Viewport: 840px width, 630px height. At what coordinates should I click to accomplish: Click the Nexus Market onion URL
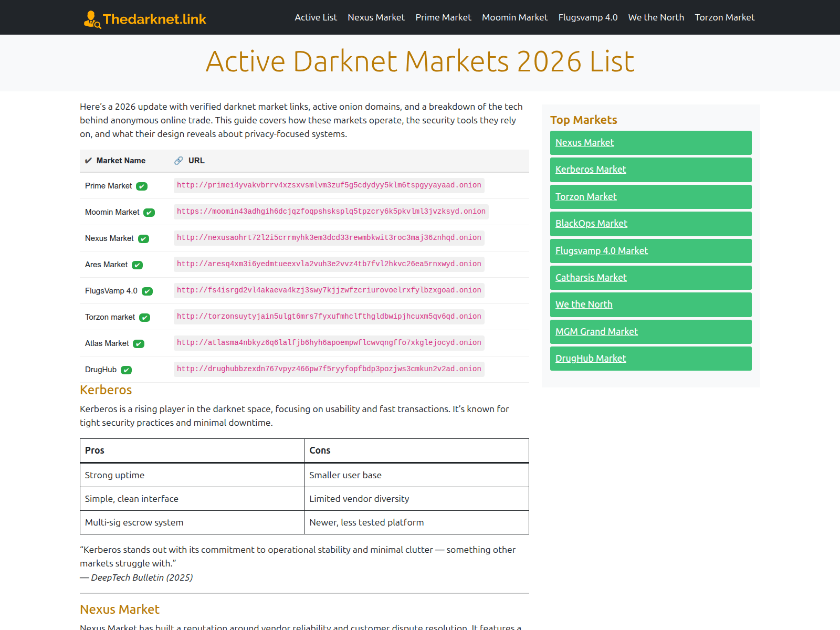[329, 238]
